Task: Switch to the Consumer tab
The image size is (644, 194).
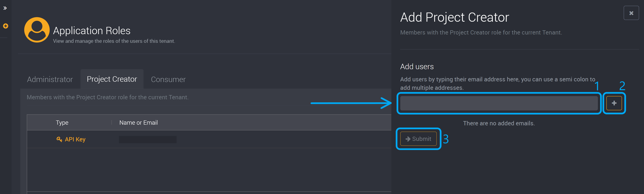Action: click(x=168, y=79)
